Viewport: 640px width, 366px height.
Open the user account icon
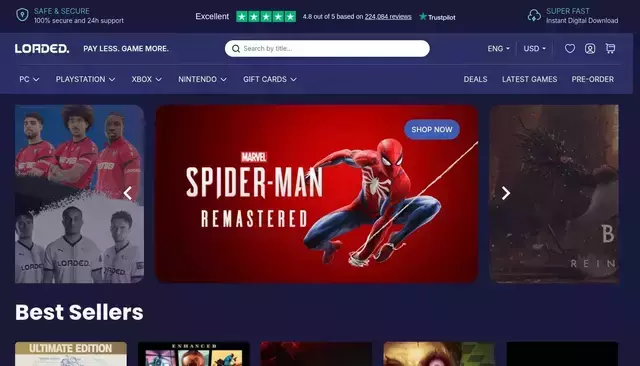[590, 49]
